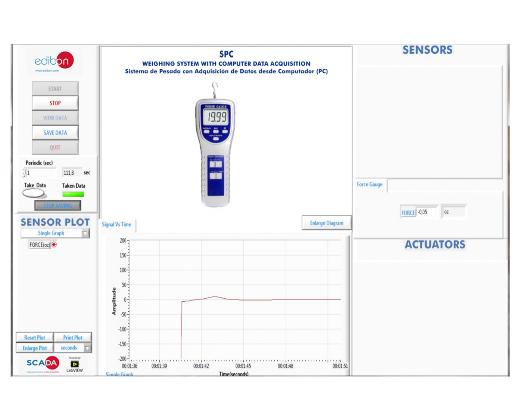This screenshot has height=420, width=520.
Task: Click the SAVE DATA button
Action: tap(55, 133)
